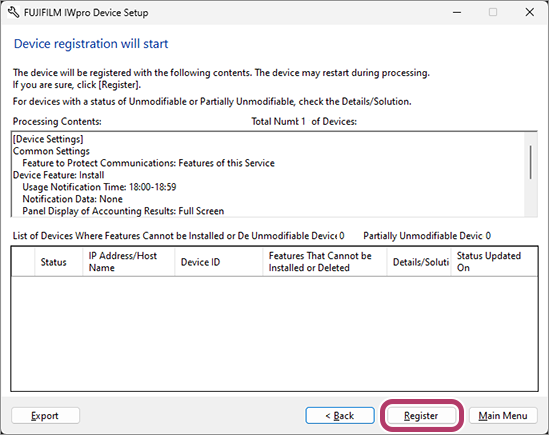549x435 pixels.
Task: Click Details/Solution column header
Action: click(419, 262)
